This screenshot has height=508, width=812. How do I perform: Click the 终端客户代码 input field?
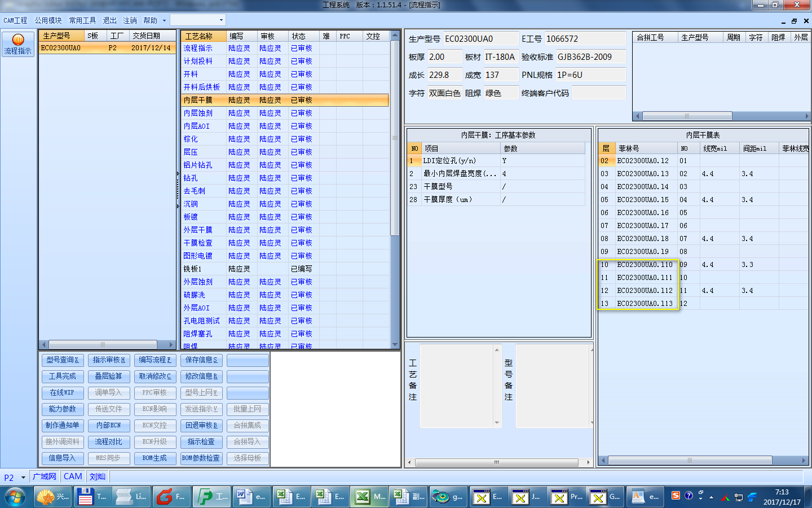pos(599,93)
